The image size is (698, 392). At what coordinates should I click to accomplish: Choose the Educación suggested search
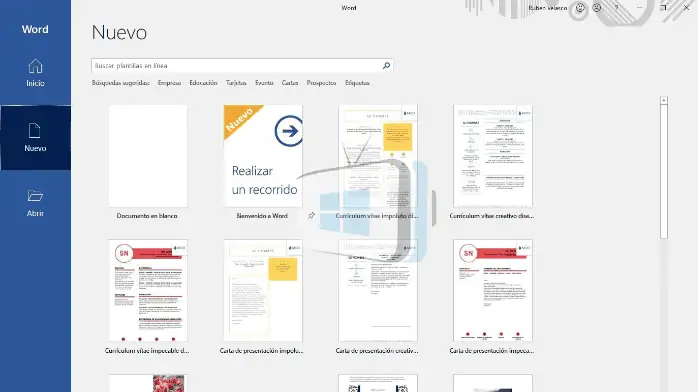pyautogui.click(x=203, y=83)
